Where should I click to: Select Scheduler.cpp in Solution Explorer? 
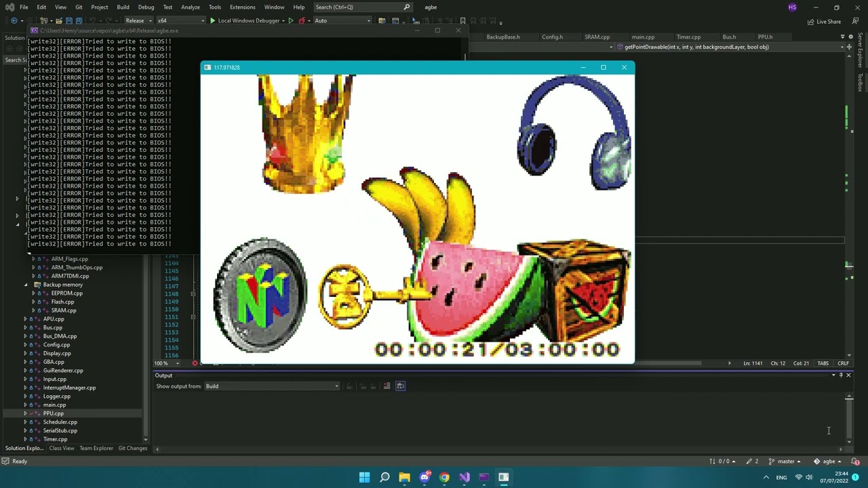click(x=60, y=422)
